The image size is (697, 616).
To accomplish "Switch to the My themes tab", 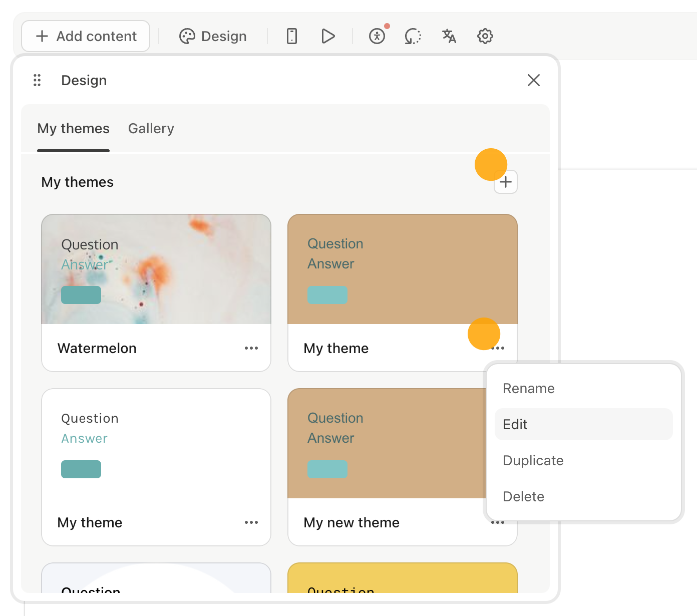I will click(73, 129).
